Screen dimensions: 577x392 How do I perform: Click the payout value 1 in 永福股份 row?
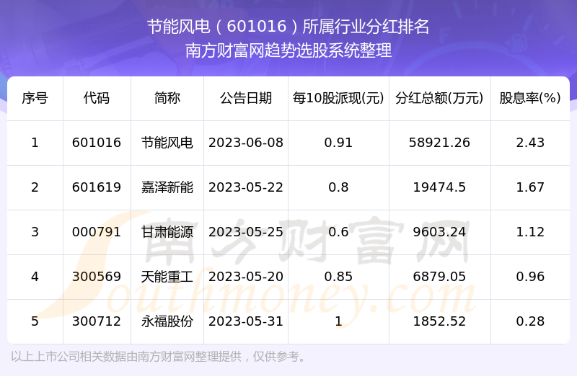[x=338, y=321]
